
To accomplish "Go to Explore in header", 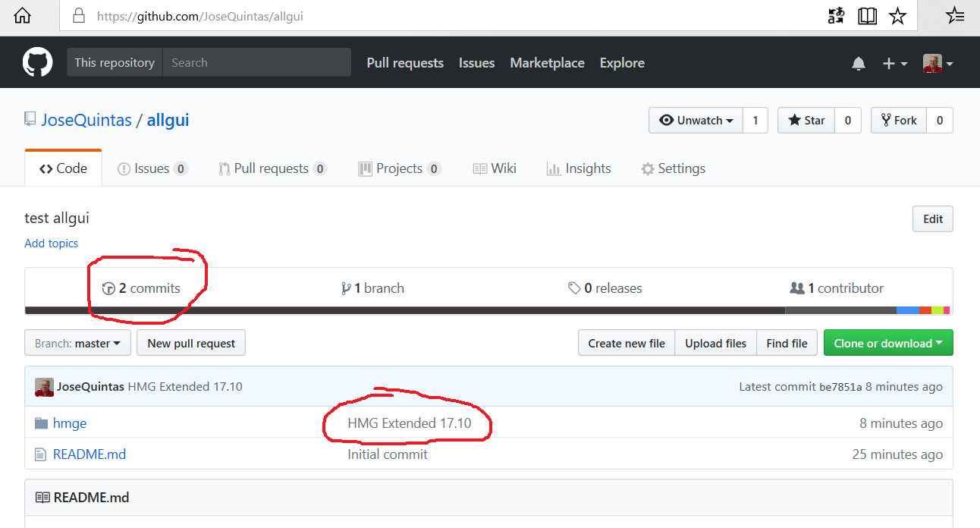I will [622, 63].
